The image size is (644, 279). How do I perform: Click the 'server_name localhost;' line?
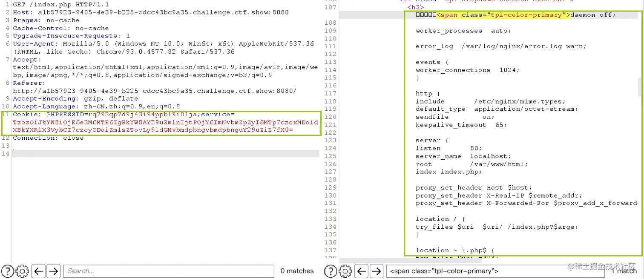(464, 156)
